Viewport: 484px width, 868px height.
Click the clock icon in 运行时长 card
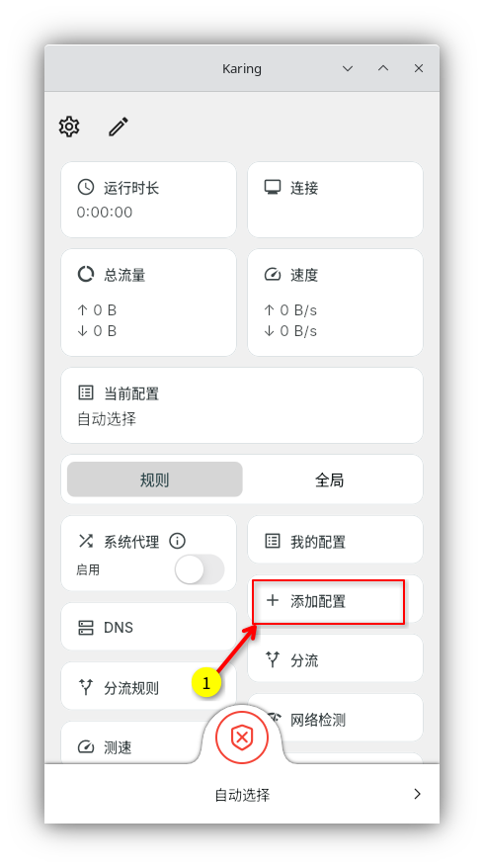(x=86, y=187)
